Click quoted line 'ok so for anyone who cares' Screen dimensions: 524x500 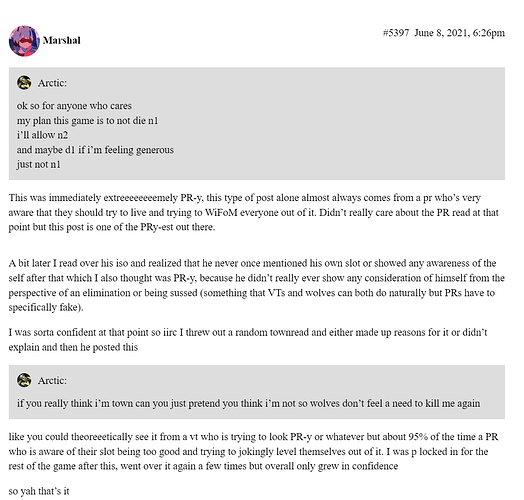coord(74,106)
